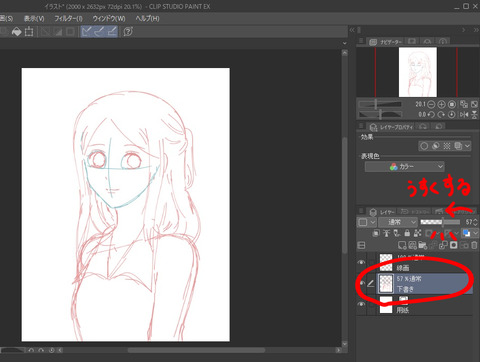
Task: Click the navigator rotation slider
Action: tap(380, 115)
